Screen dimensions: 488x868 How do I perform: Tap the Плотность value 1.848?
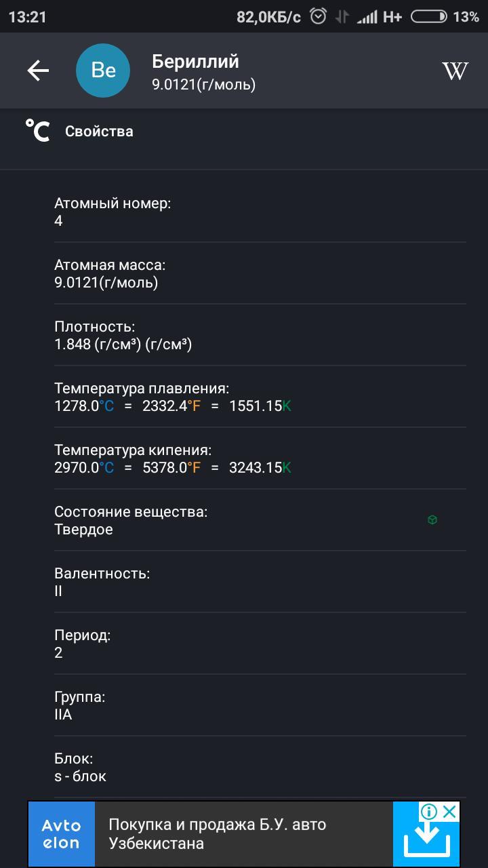click(73, 344)
